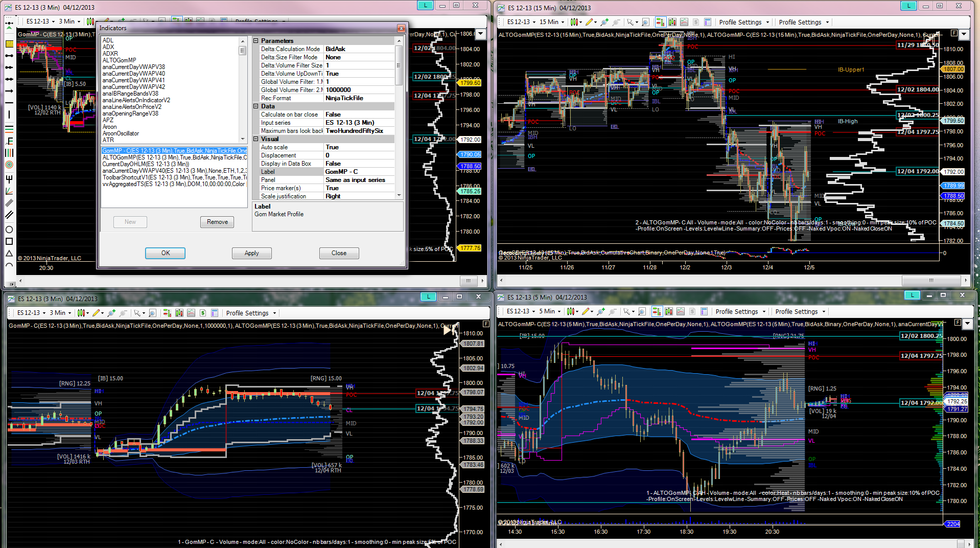Toggle Chart Trader in bottom-left 3 Min chart

click(x=167, y=313)
